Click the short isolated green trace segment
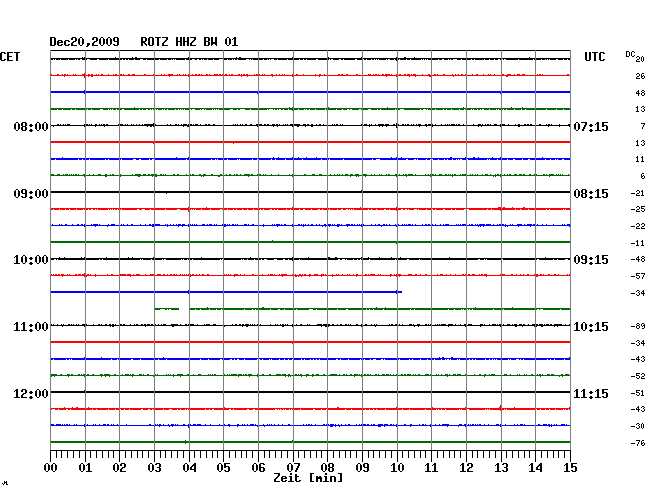The height and width of the screenshot is (494, 650). tap(167, 309)
